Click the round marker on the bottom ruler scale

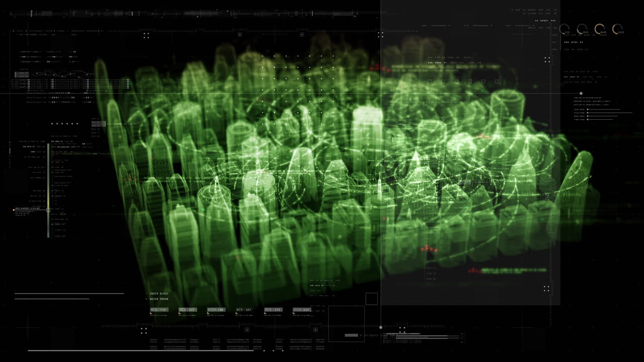[x=381, y=327]
